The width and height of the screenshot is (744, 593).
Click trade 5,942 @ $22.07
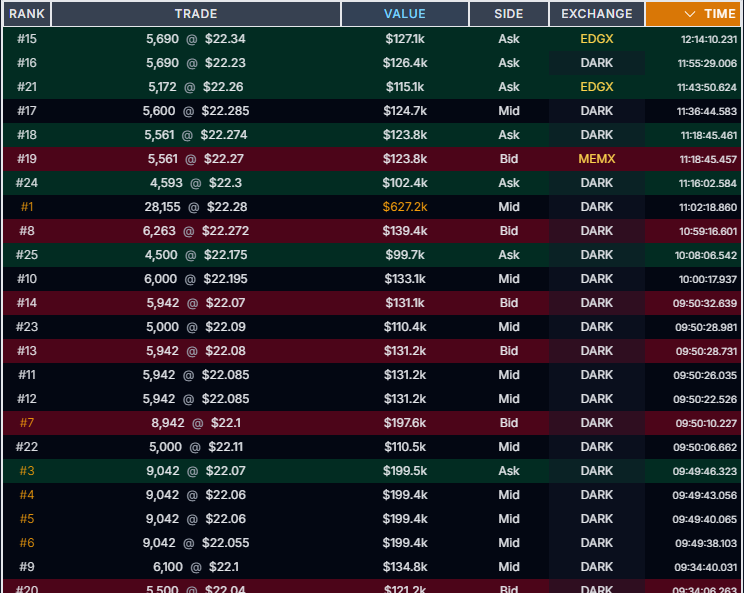pyautogui.click(x=196, y=303)
